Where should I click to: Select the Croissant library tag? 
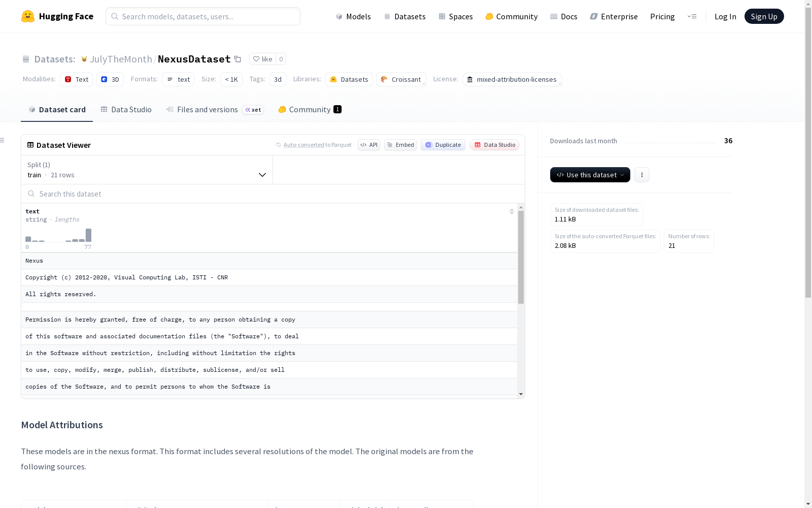(401, 79)
